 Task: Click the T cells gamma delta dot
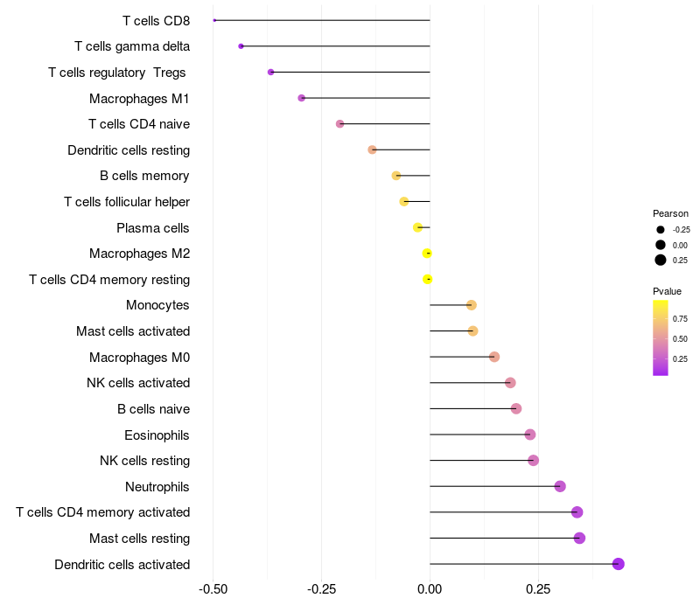click(x=241, y=45)
